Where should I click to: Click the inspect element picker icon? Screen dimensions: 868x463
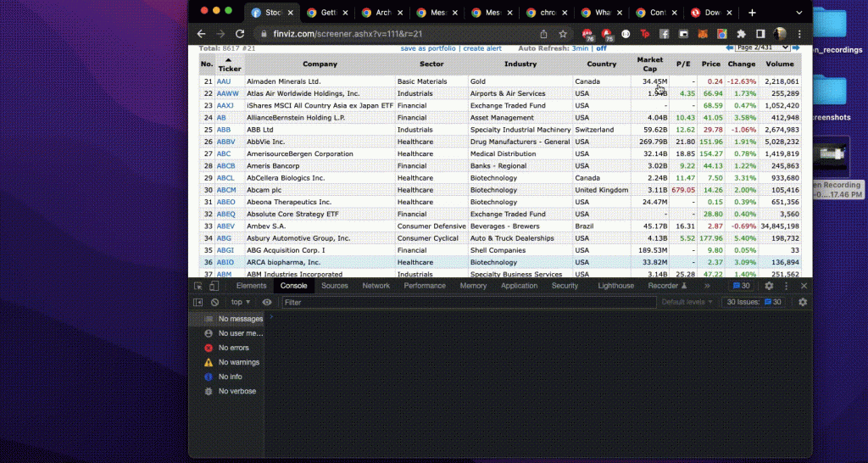[198, 286]
